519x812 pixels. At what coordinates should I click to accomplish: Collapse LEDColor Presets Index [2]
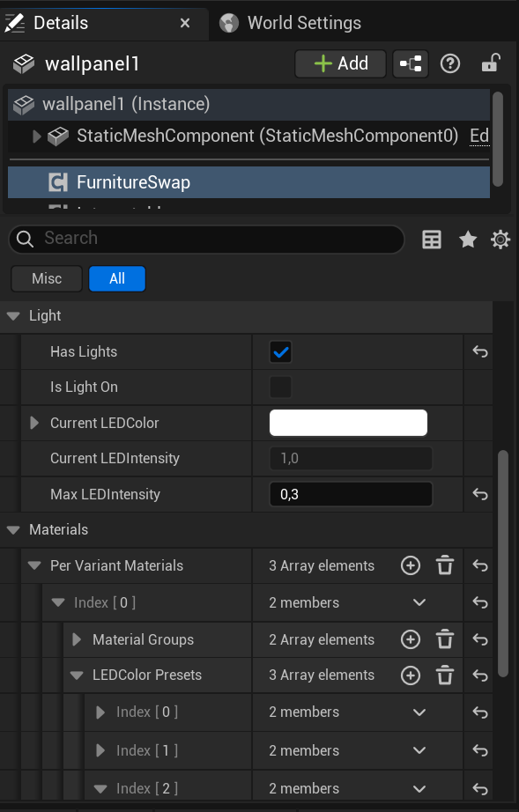point(100,789)
